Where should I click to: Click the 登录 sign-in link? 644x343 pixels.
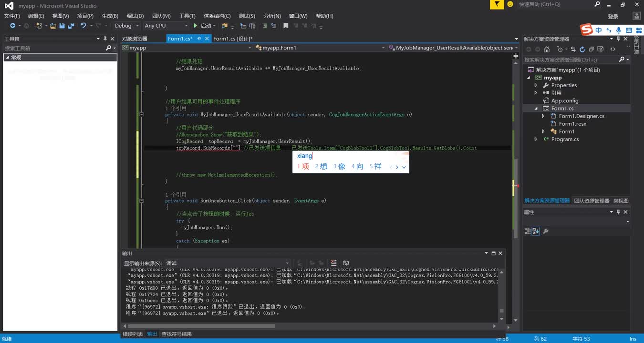click(613, 17)
